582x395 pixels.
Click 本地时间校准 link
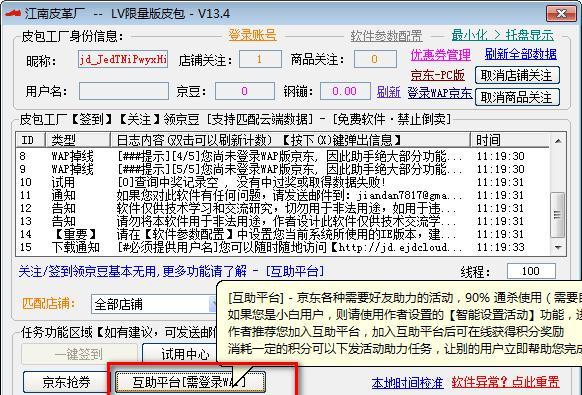[407, 382]
